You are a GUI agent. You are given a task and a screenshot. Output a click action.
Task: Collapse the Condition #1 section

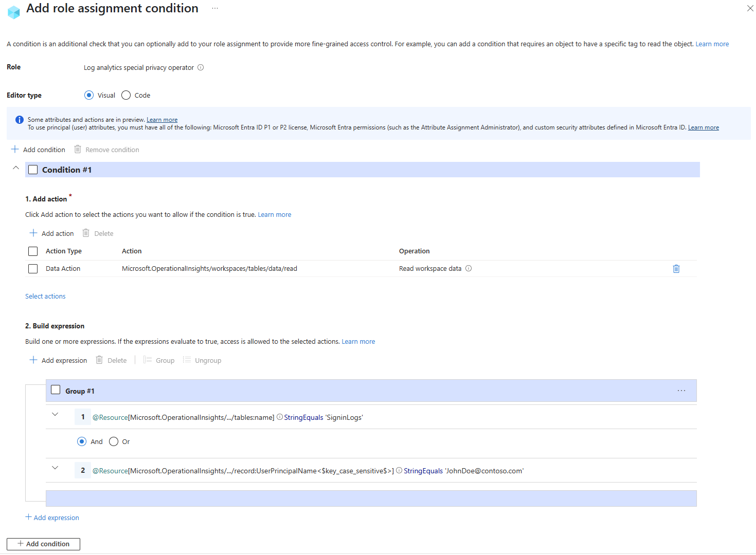[x=16, y=168]
